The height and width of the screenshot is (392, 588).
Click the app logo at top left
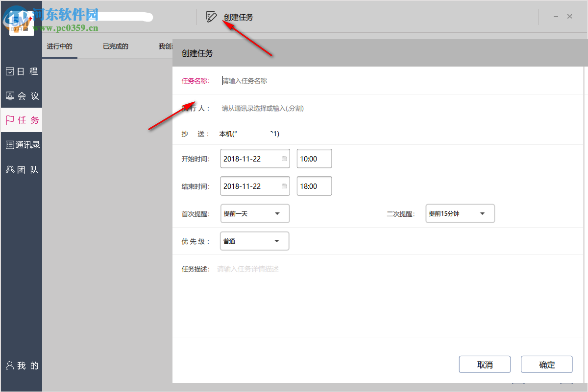point(22,23)
